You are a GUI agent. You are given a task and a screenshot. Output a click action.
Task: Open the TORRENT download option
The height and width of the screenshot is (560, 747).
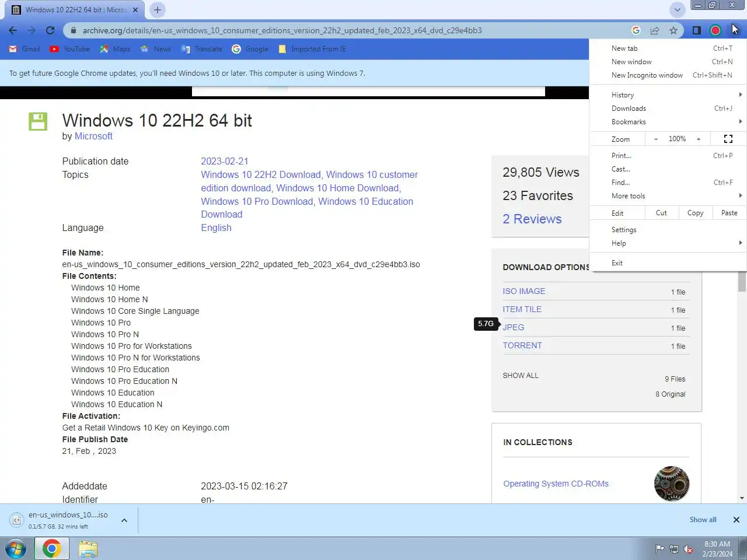coord(522,345)
